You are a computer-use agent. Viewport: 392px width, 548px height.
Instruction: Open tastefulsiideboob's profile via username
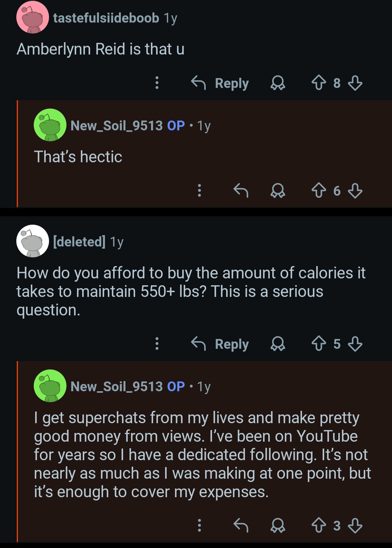pos(106,18)
